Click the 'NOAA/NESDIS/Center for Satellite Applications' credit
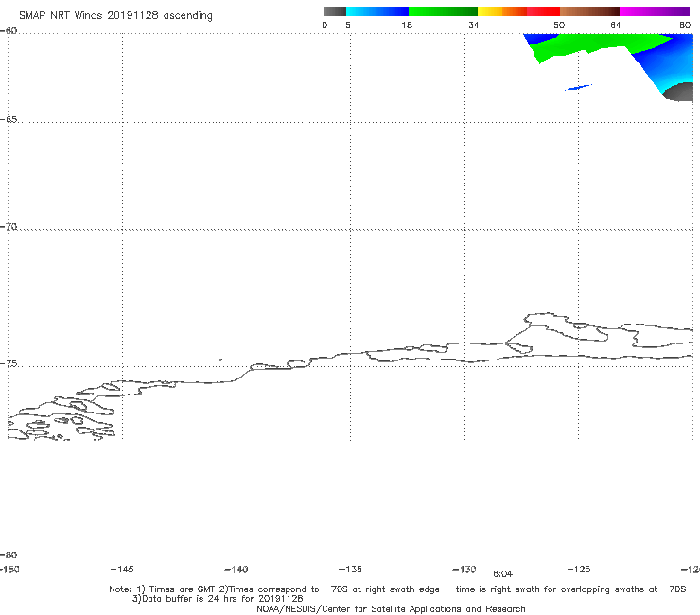 pyautogui.click(x=391, y=609)
